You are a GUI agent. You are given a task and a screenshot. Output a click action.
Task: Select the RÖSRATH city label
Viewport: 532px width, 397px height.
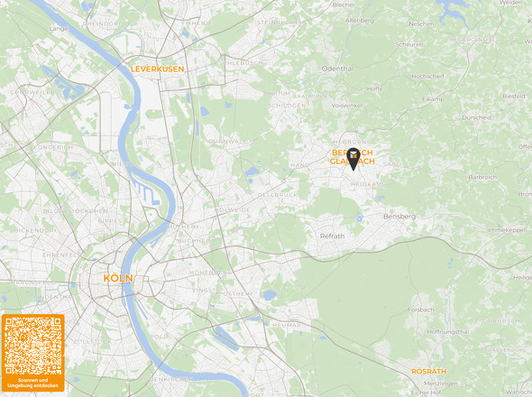click(x=429, y=371)
